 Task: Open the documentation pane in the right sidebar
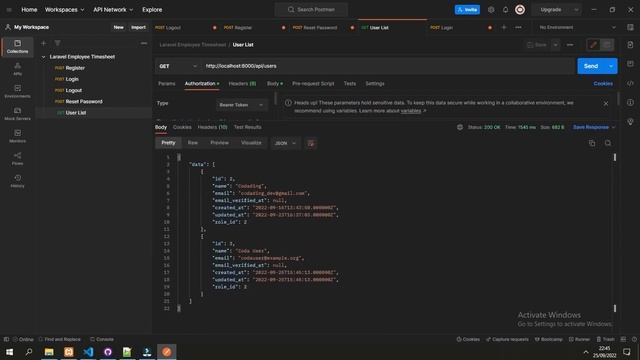(x=630, y=44)
